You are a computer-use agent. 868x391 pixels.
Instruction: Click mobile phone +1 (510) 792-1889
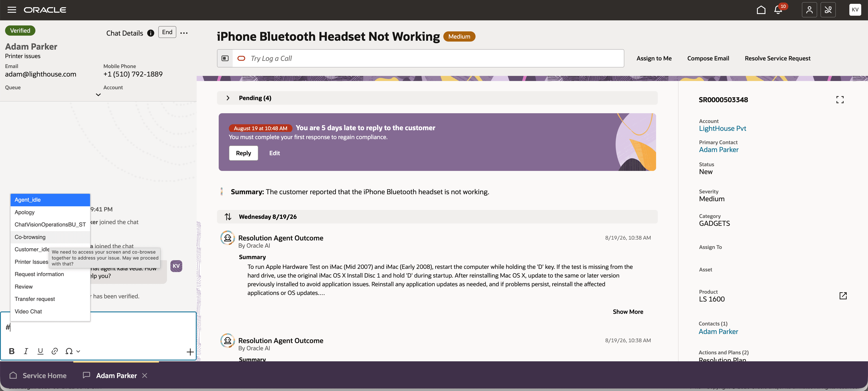tap(133, 74)
